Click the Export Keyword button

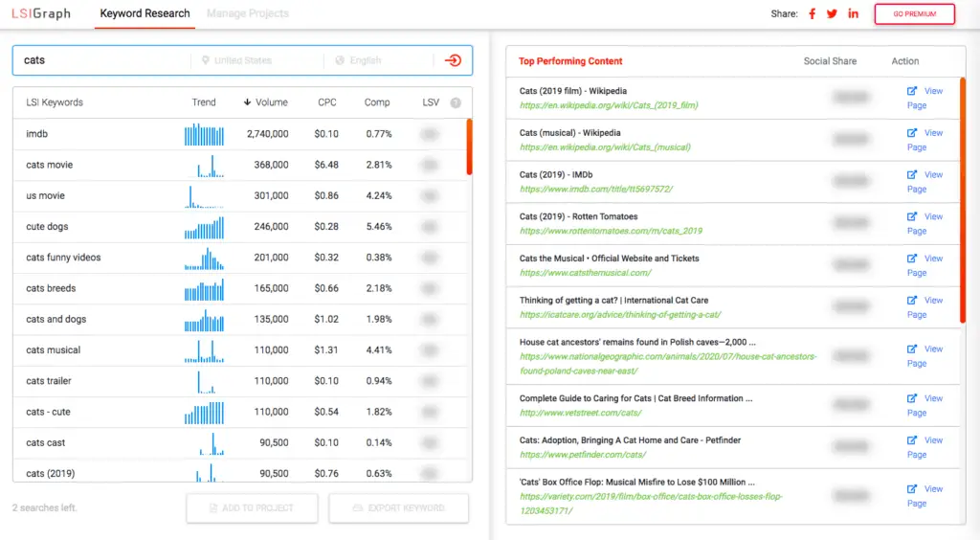coord(399,508)
